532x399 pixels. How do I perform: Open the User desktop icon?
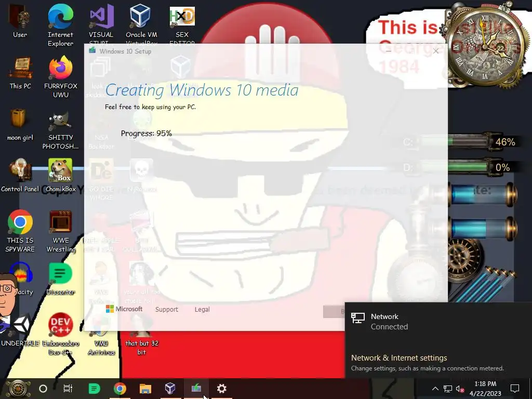point(20,22)
